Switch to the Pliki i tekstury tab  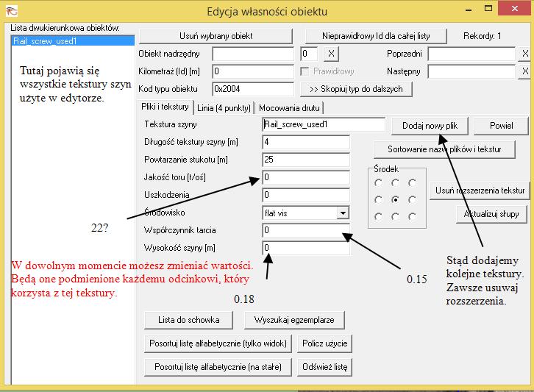(x=165, y=107)
